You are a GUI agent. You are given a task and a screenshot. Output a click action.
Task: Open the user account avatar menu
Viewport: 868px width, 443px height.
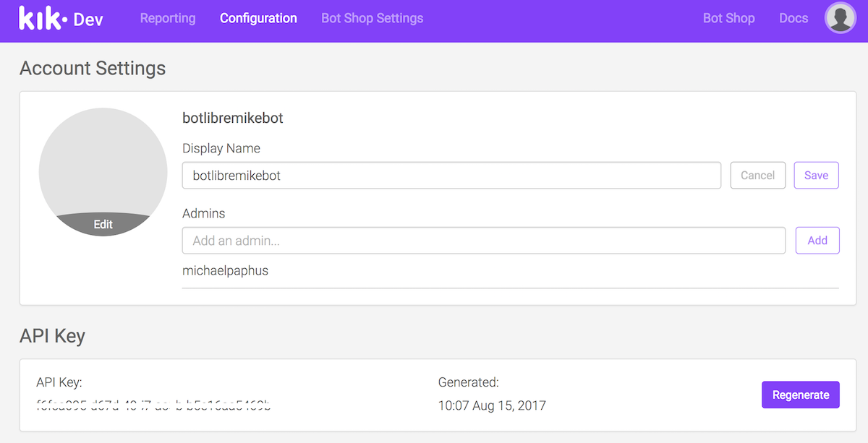[x=840, y=18]
